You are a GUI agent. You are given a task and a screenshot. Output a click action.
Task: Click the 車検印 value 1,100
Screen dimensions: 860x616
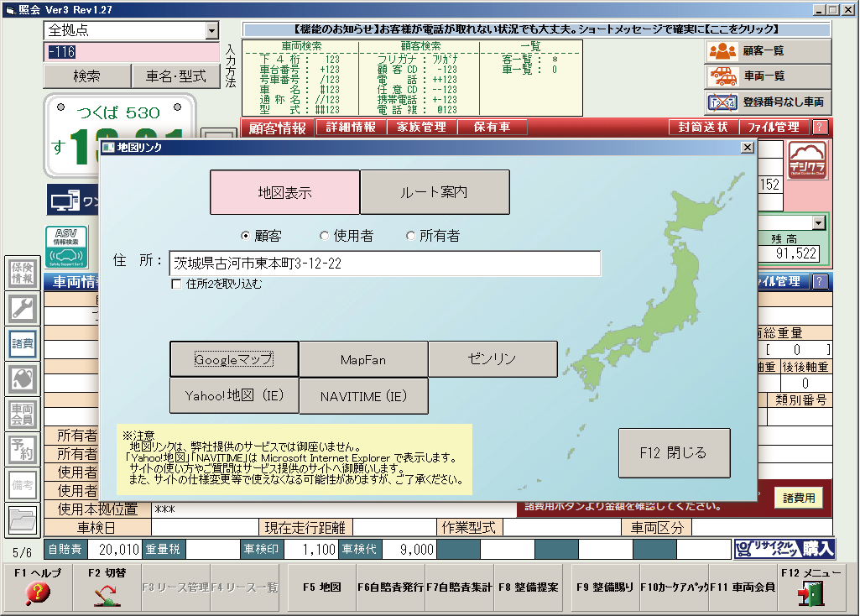point(311,549)
